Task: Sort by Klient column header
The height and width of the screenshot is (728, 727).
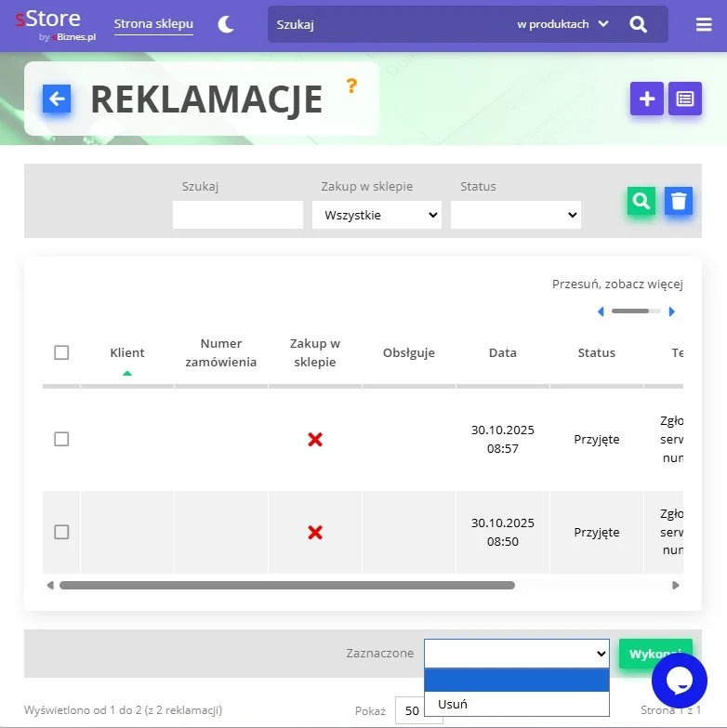Action: click(127, 353)
